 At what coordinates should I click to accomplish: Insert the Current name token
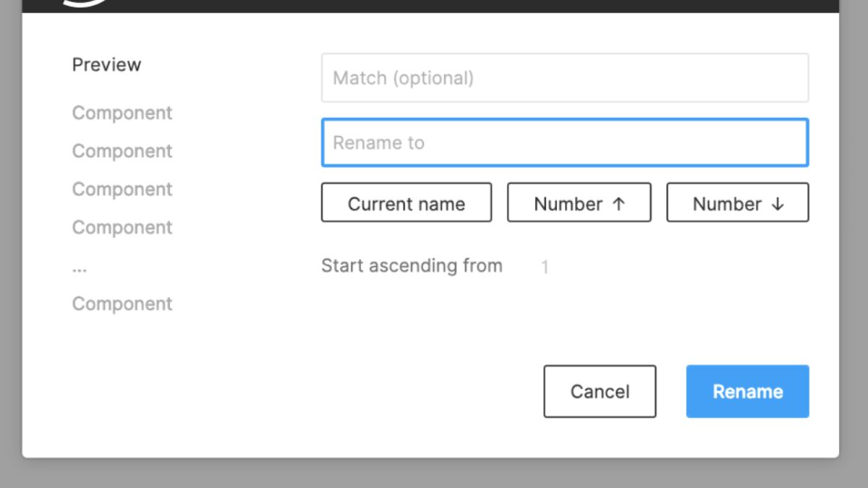coord(407,202)
